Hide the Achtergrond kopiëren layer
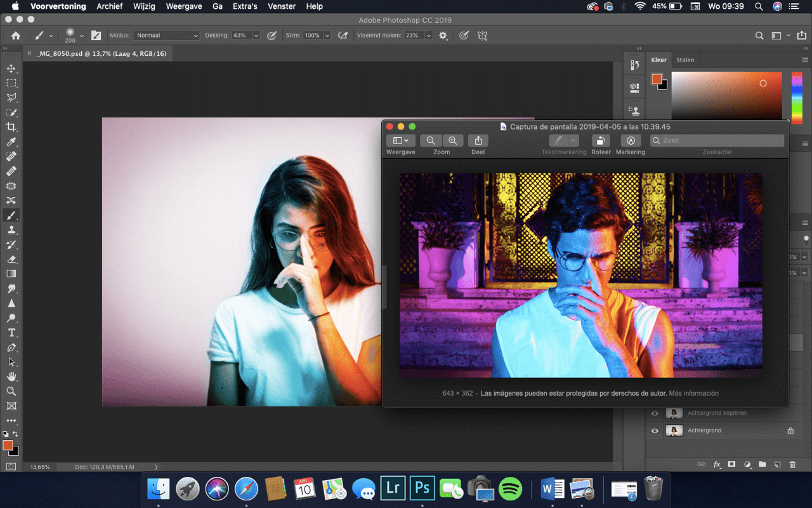The height and width of the screenshot is (508, 812). tap(655, 413)
